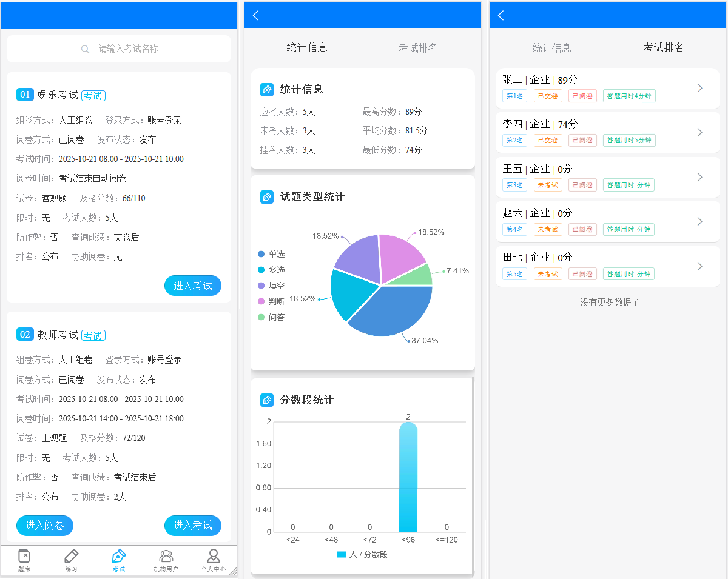This screenshot has height=579, width=728.
Task: Click the exam name search field
Action: pos(129,49)
